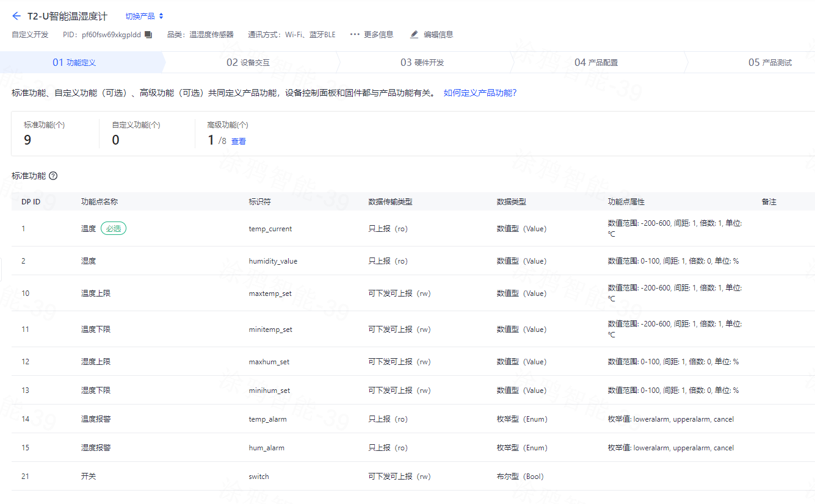The image size is (815, 504).
Task: Click the pencil edit info icon
Action: point(415,35)
